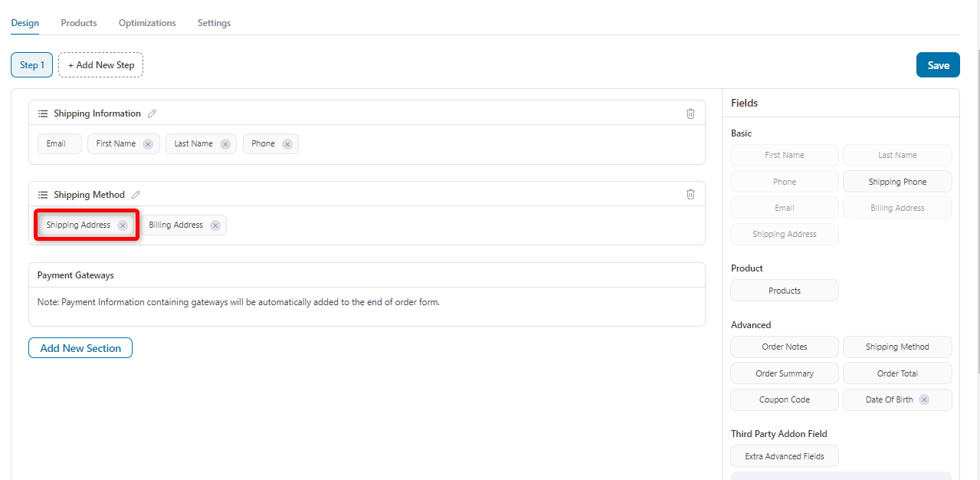Click the Shipping Information section title
Image resolution: width=980 pixels, height=480 pixels.
pyautogui.click(x=97, y=113)
